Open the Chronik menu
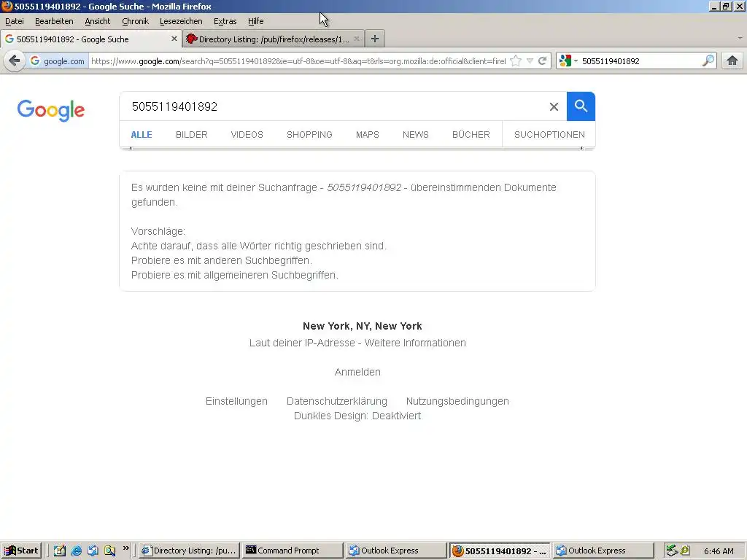 pos(135,21)
